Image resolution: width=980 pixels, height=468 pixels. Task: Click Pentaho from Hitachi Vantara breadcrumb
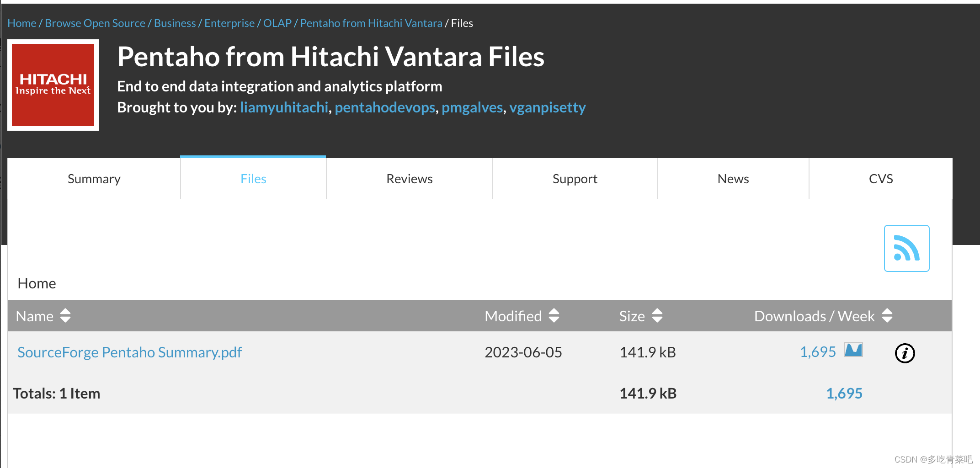pyautogui.click(x=371, y=23)
